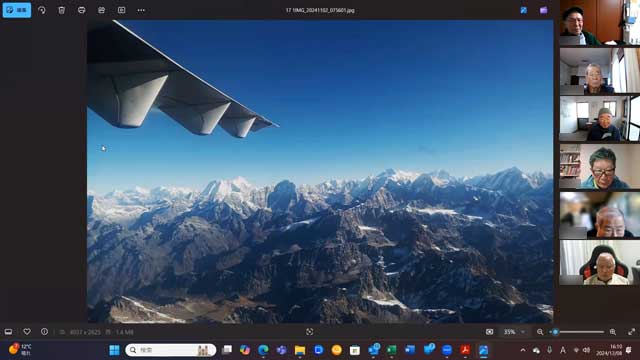Open the blue Designer icon in title bar
The width and height of the screenshot is (640, 360).
(x=524, y=10)
